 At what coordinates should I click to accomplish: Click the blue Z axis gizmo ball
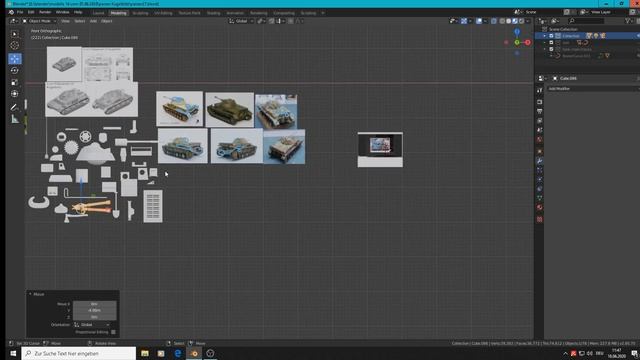click(x=517, y=32)
